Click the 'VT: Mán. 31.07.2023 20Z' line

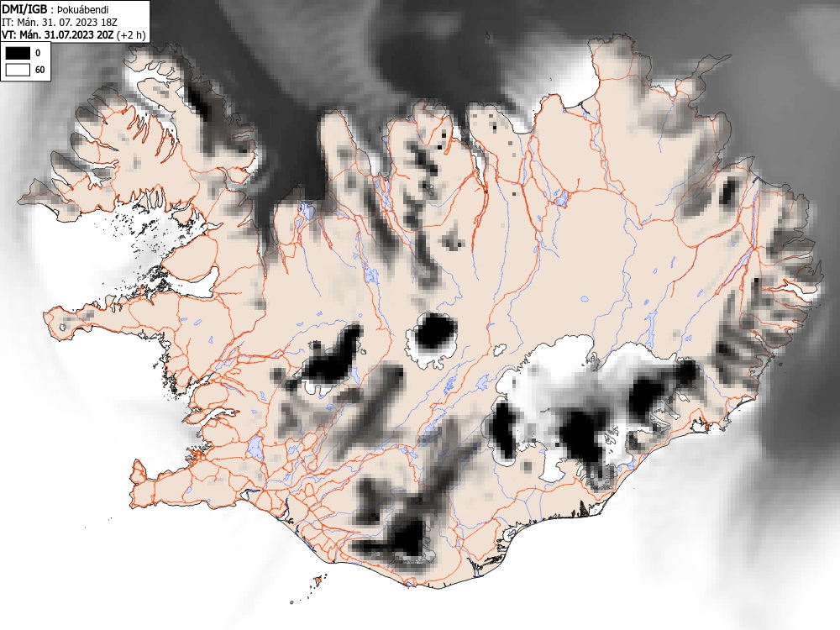point(58,34)
